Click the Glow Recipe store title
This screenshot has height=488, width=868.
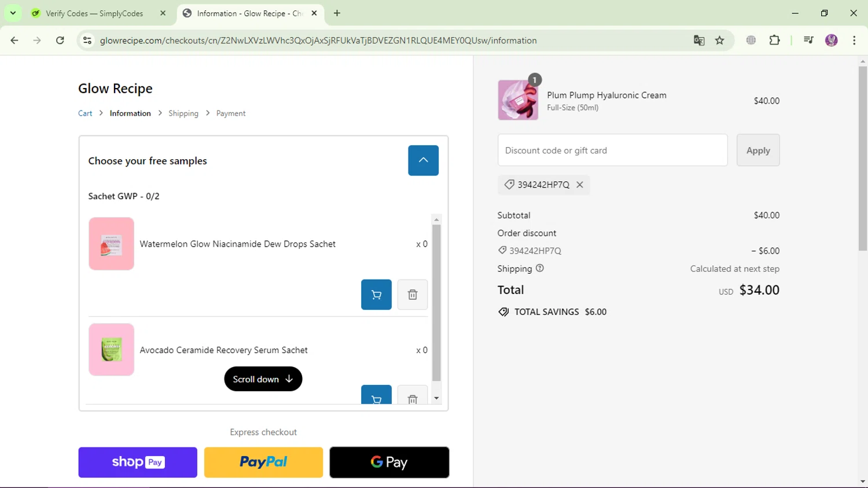116,89
